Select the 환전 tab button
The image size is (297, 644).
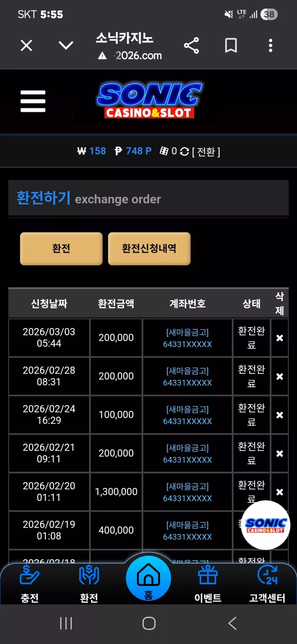point(61,249)
